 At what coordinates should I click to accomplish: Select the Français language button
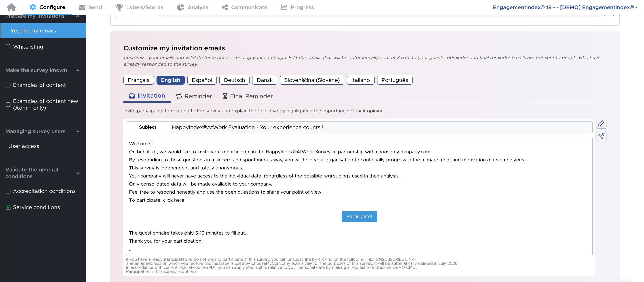click(138, 80)
